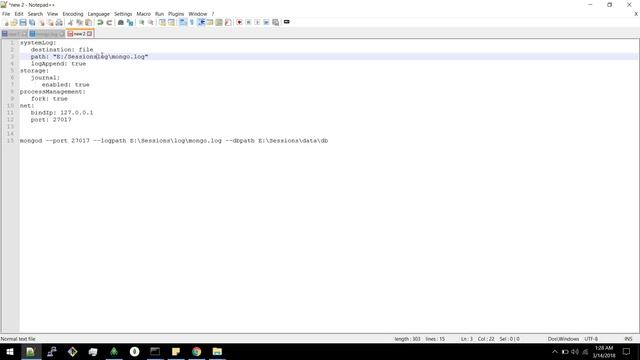Switch to the new 1 tab

click(x=14, y=34)
